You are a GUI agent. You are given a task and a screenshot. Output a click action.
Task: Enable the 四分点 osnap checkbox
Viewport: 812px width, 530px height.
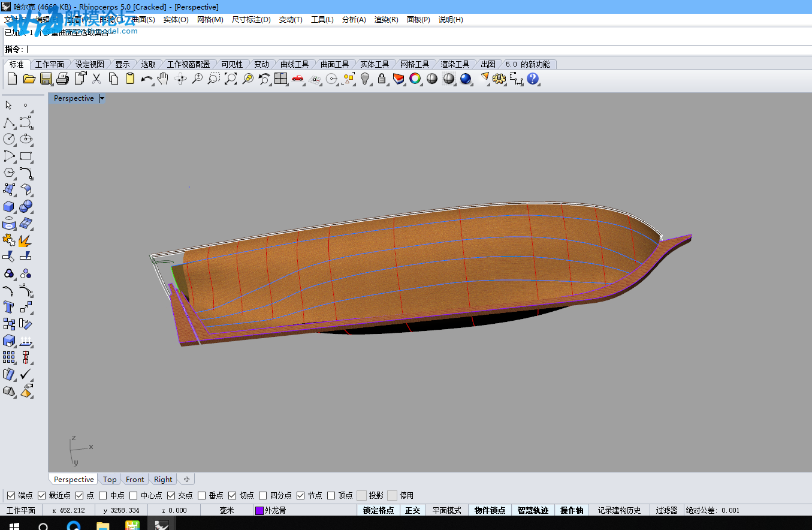pyautogui.click(x=263, y=495)
